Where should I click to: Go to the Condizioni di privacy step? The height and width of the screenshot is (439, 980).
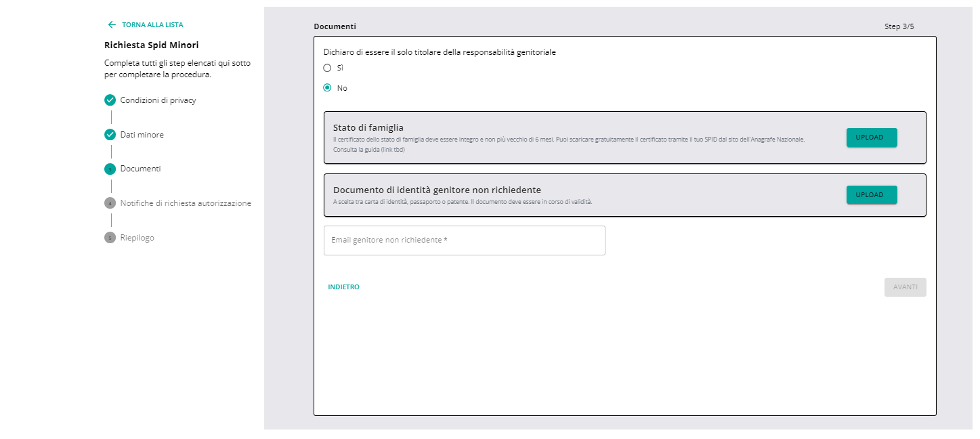158,100
